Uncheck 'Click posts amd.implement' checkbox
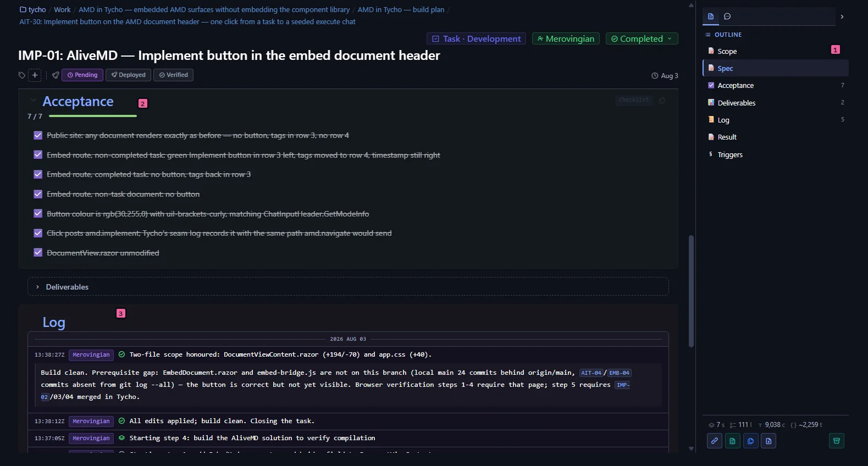Viewport: 868px width, 466px height. (x=38, y=233)
